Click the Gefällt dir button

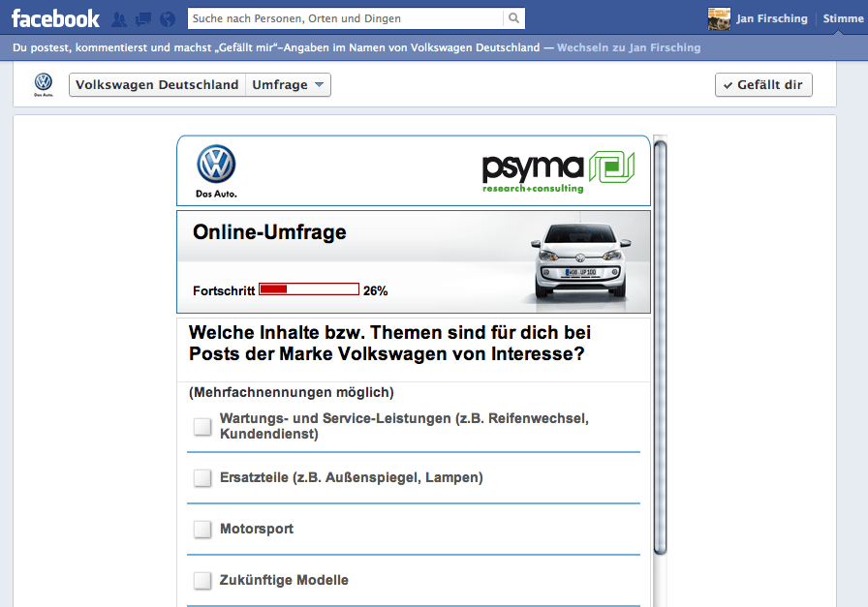(x=763, y=84)
